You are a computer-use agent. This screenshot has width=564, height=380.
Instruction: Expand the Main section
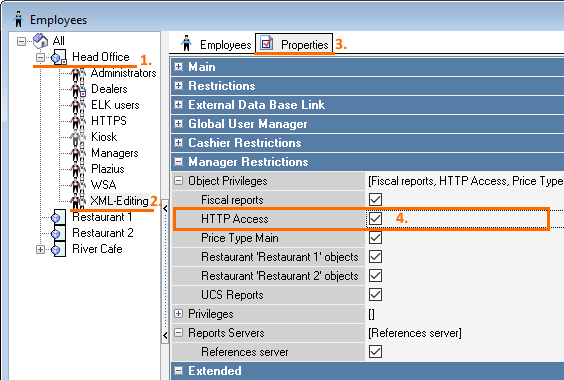pos(178,67)
